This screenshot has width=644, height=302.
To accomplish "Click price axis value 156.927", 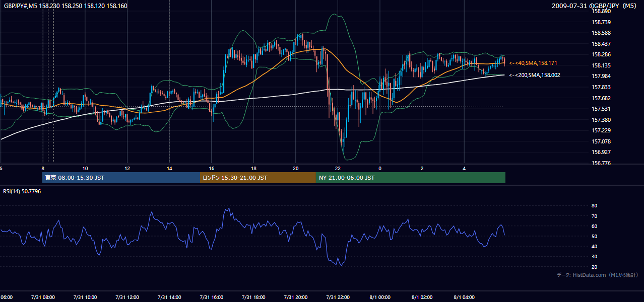I will (601, 152).
